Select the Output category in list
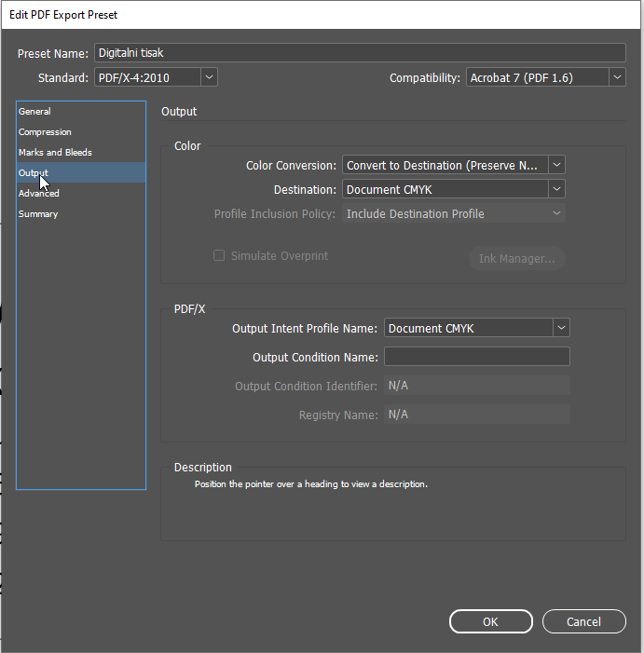This screenshot has height=653, width=644. 34,173
